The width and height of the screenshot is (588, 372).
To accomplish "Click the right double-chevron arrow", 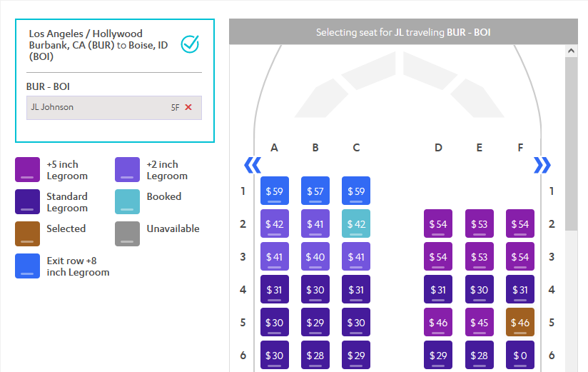I will [542, 165].
